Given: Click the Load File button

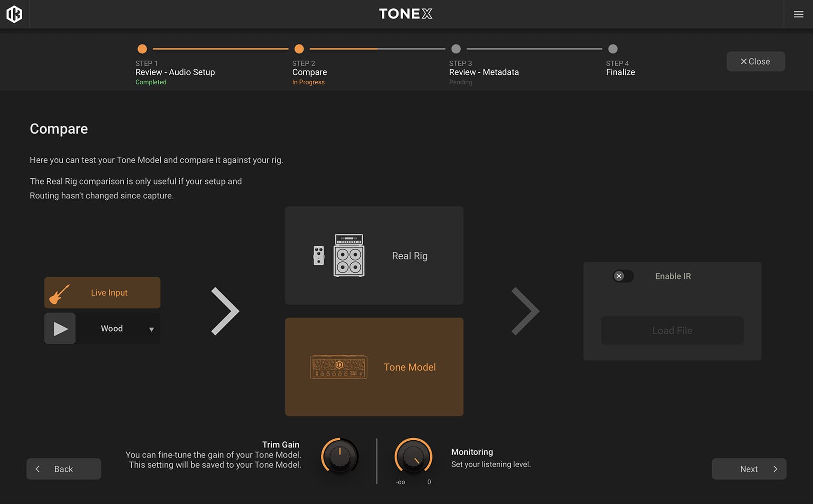Looking at the screenshot, I should pyautogui.click(x=672, y=330).
